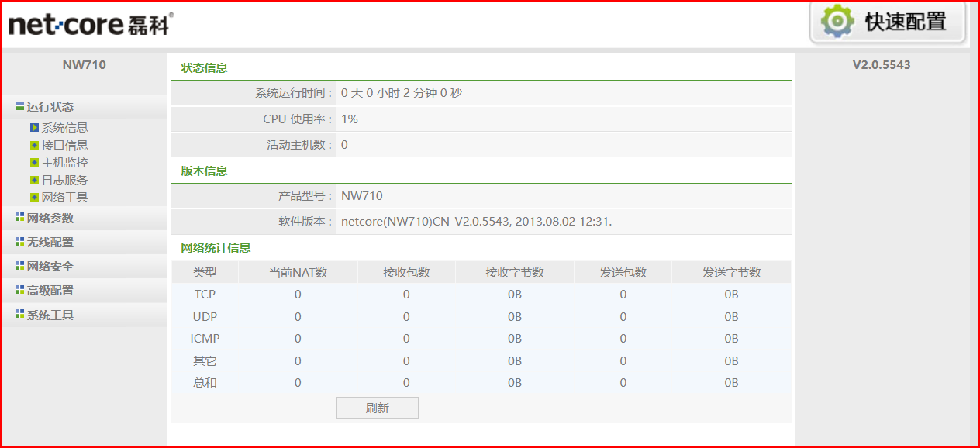Open 网络工具 page

click(64, 198)
